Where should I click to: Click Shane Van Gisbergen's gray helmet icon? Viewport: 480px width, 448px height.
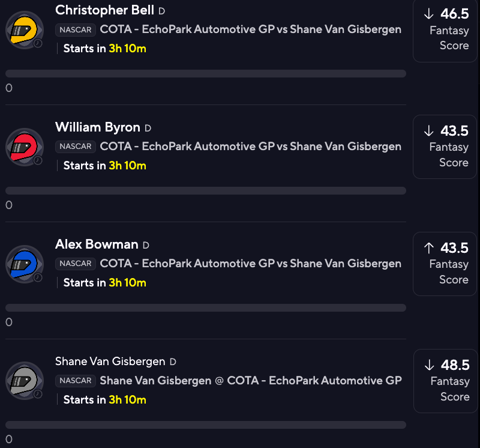pos(25,381)
